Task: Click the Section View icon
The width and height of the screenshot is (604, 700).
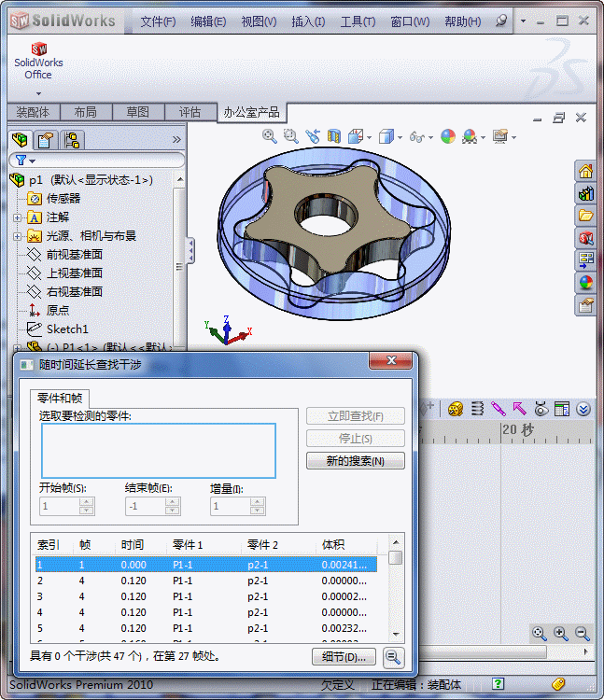Action: point(333,136)
